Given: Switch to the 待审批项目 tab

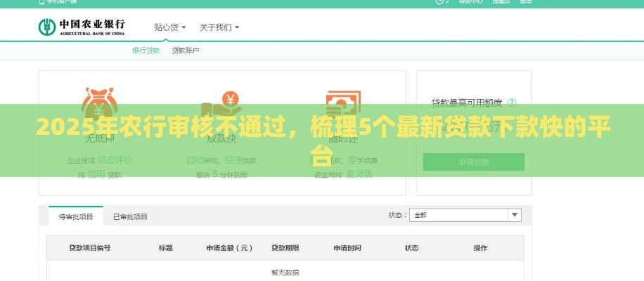Looking at the screenshot, I should [76, 216].
